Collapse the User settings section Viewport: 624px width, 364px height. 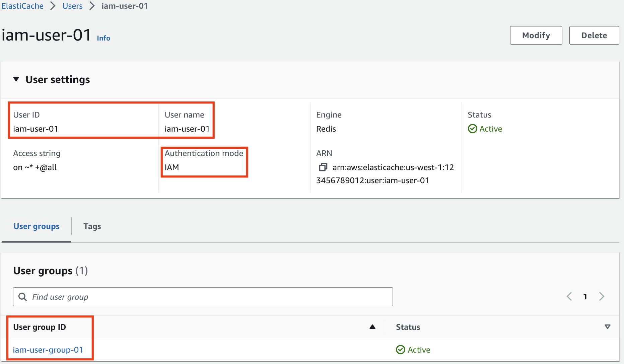[x=16, y=79]
